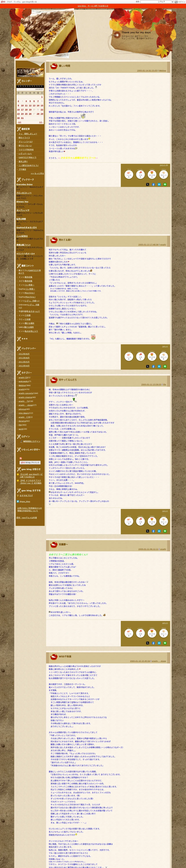Open back number 2011年04月

24,366
